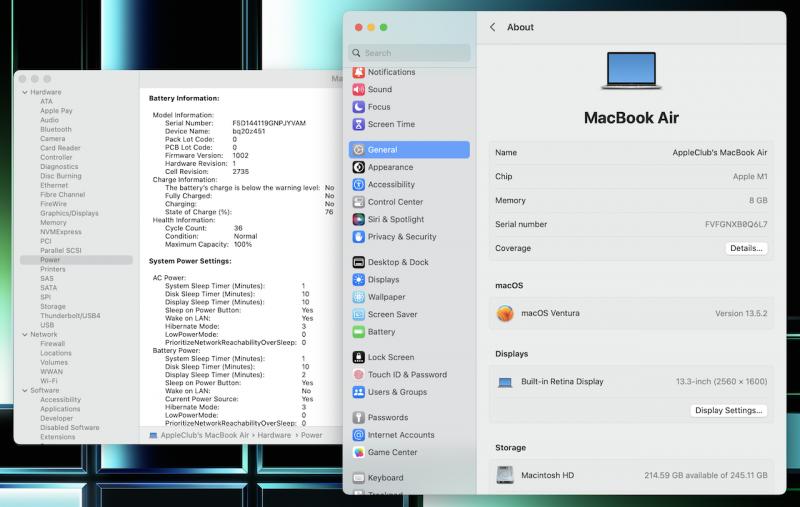The image size is (800, 507).
Task: Click the Siri & Spotlight icon
Action: coord(359,219)
